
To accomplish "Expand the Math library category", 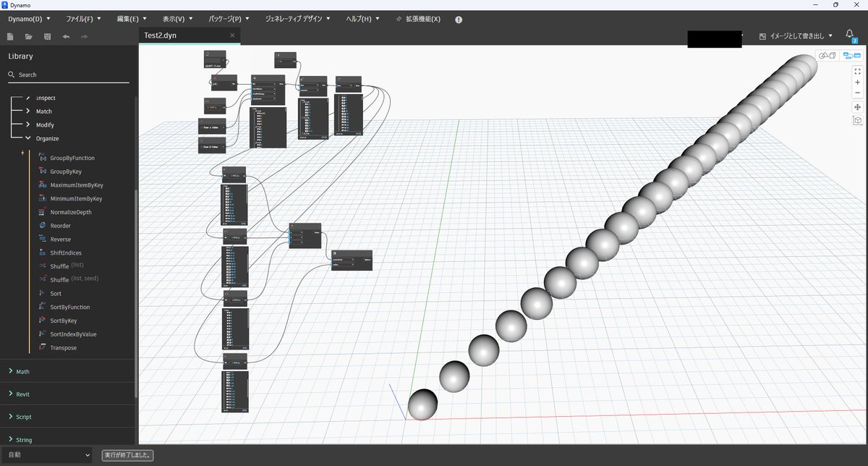I will pyautogui.click(x=20, y=371).
